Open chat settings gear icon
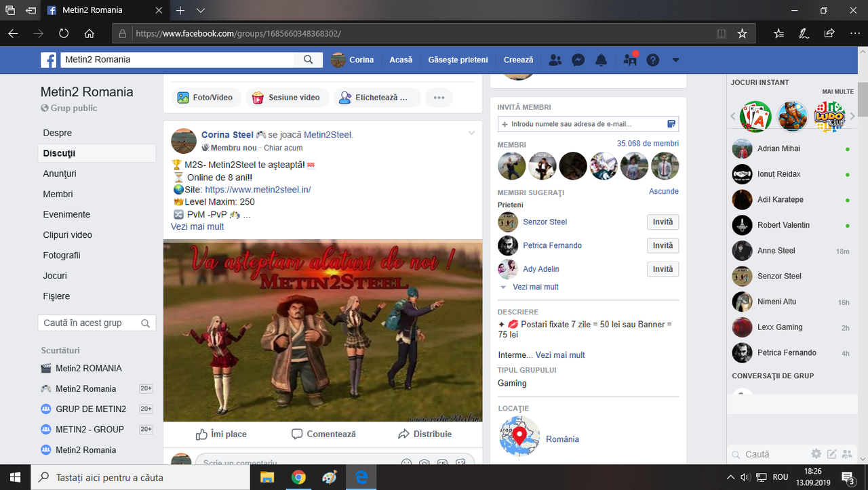Viewport: 868px width, 490px height. click(816, 453)
